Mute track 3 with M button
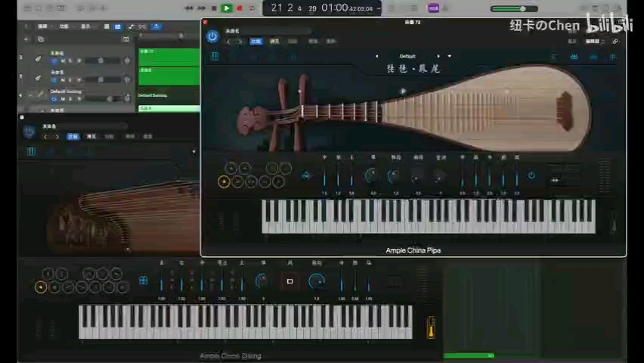Screen dimensions: 644x363 pyautogui.click(x=63, y=79)
